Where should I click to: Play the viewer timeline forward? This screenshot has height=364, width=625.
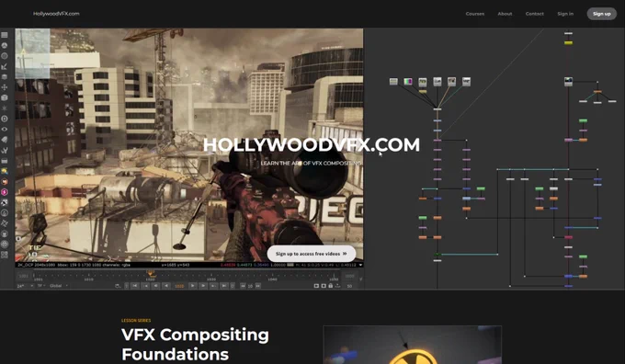(x=192, y=286)
